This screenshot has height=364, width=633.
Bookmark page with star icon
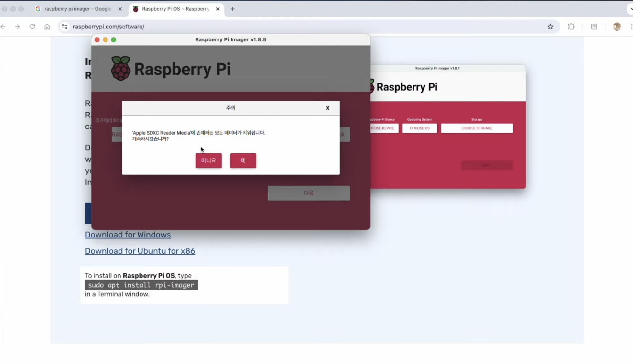(x=550, y=27)
